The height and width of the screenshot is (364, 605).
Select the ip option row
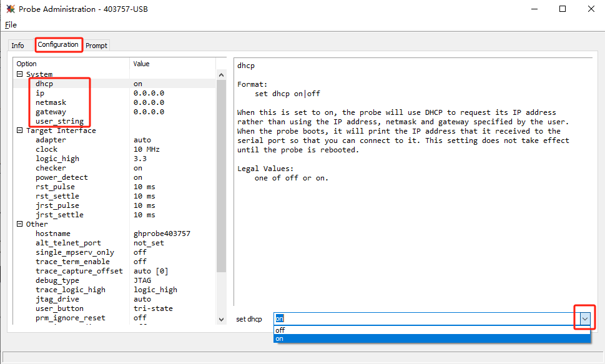(x=40, y=93)
